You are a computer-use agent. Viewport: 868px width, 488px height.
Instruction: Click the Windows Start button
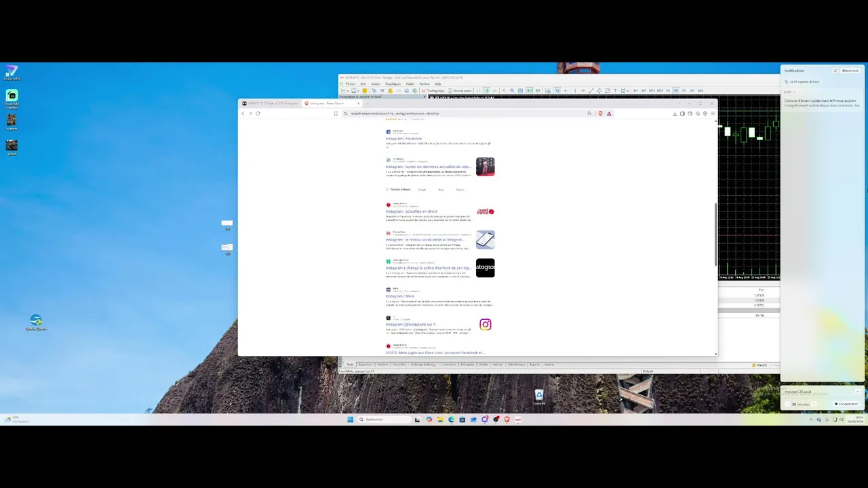click(x=350, y=420)
